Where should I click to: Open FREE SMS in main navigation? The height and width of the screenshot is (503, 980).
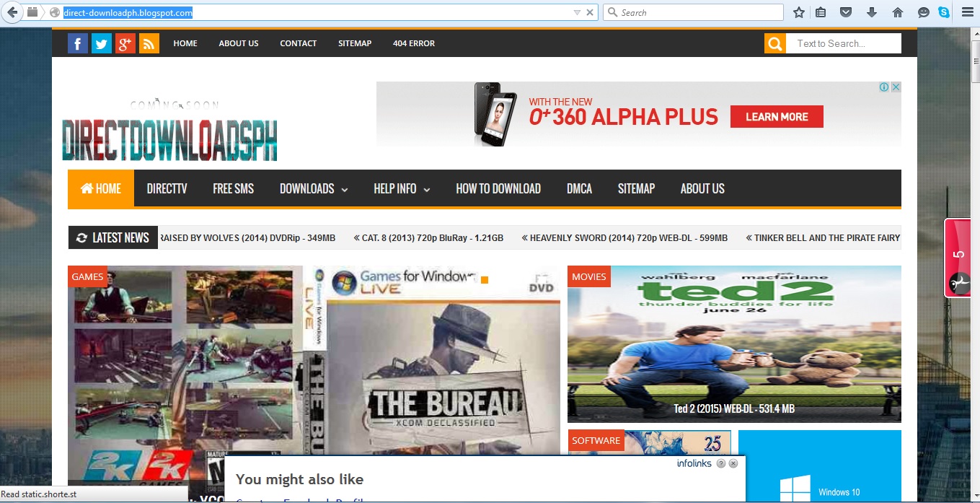point(234,188)
